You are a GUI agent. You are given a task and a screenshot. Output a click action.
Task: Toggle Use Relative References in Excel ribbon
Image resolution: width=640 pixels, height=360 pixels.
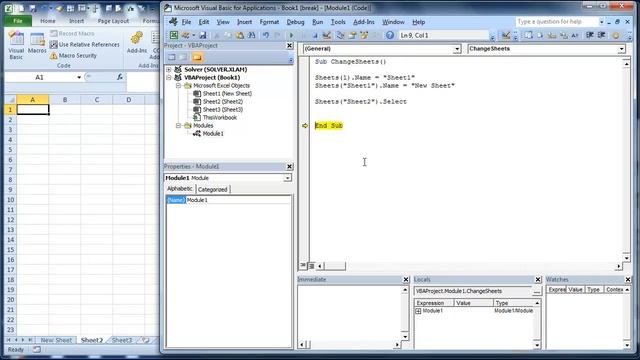(84, 44)
